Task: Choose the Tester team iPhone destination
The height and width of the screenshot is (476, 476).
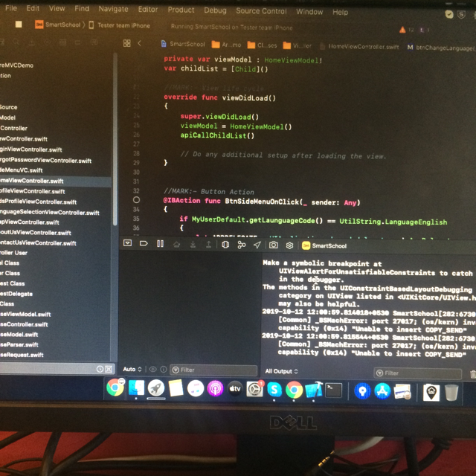Action: coord(119,26)
